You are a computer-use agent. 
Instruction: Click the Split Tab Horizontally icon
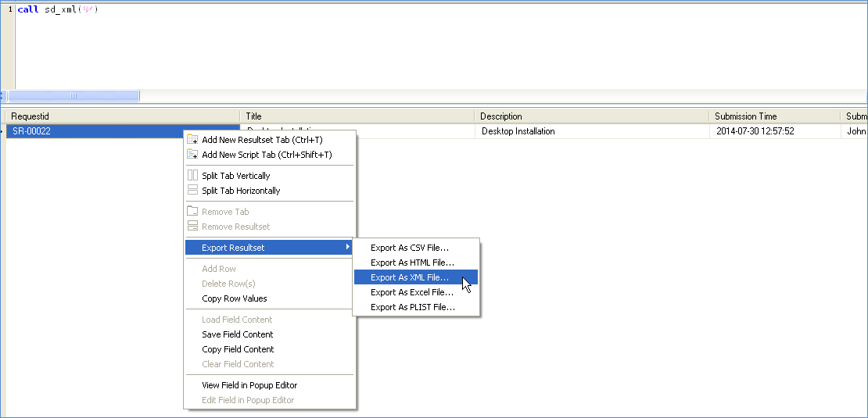192,191
